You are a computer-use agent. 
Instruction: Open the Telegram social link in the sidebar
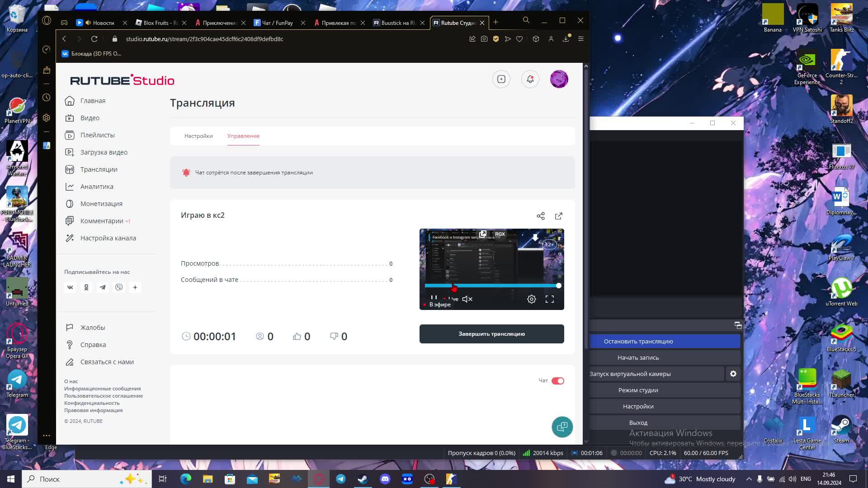(x=103, y=287)
